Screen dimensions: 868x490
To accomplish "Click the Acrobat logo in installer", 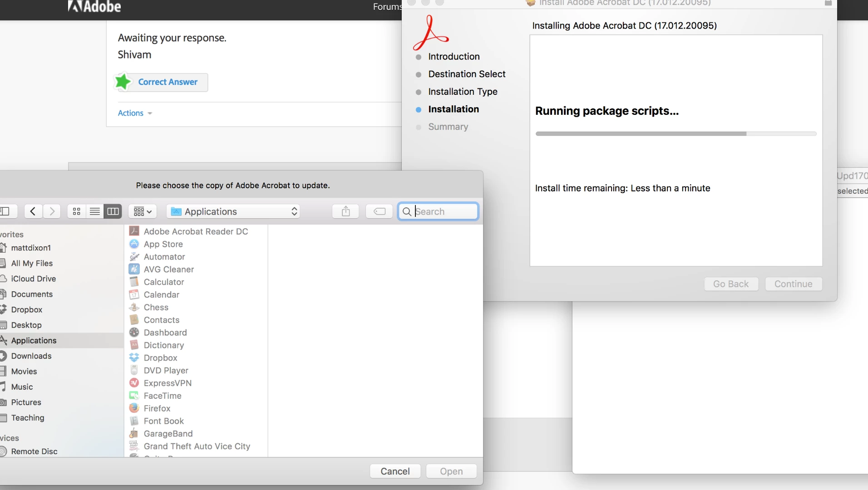I will [x=430, y=33].
